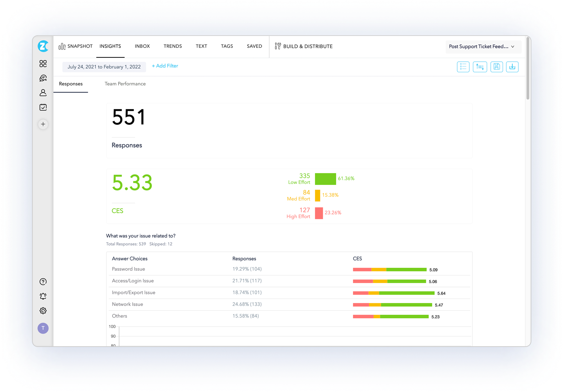Click the sort order toolbar icon
563x392 pixels.
tap(480, 67)
